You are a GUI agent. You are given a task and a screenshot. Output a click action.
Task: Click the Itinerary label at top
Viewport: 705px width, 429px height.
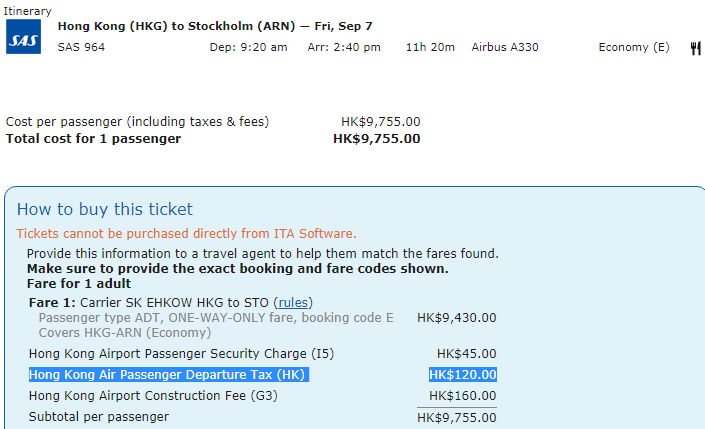(27, 11)
